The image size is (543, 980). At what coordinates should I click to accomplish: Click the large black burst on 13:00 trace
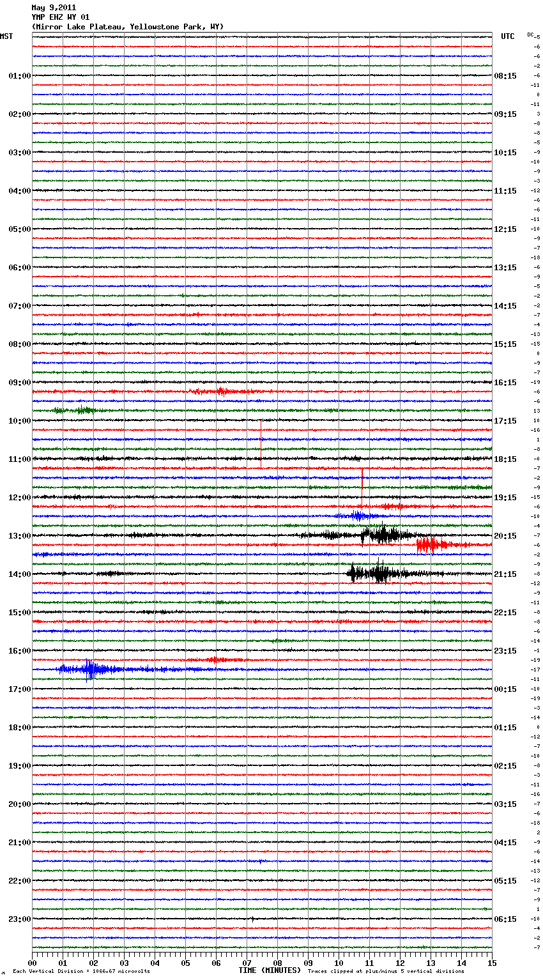click(x=382, y=535)
